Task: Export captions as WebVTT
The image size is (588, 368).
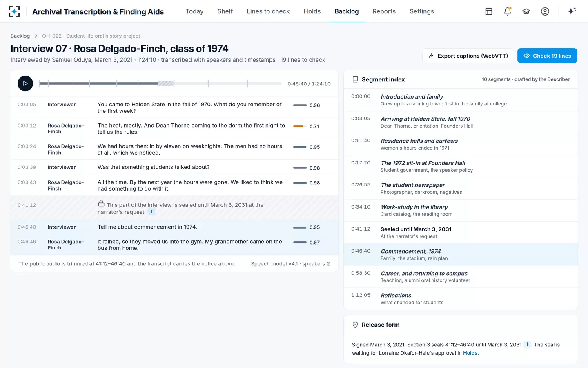Action: click(x=468, y=56)
